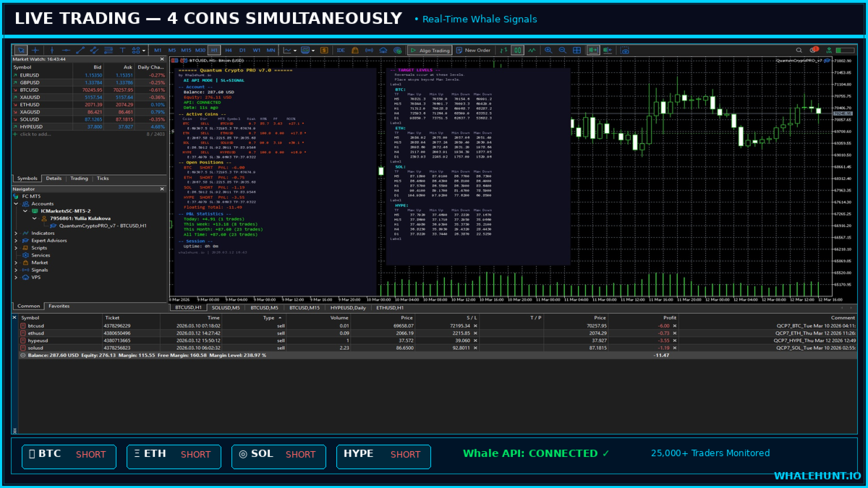Close the Navigator panel
868x488 pixels.
pos(162,189)
